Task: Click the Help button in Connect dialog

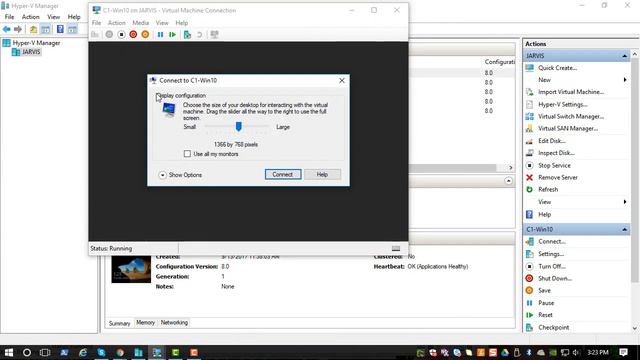Action: (x=322, y=174)
